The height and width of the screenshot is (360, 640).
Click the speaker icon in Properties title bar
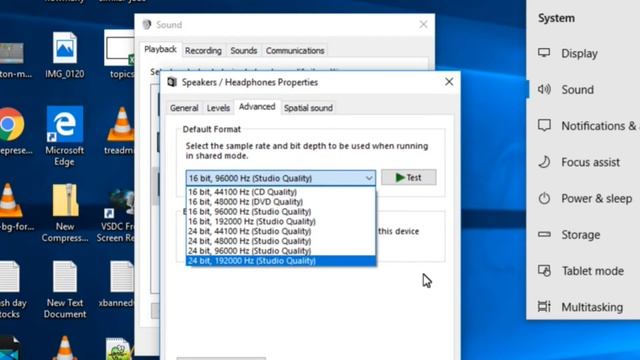[x=172, y=82]
